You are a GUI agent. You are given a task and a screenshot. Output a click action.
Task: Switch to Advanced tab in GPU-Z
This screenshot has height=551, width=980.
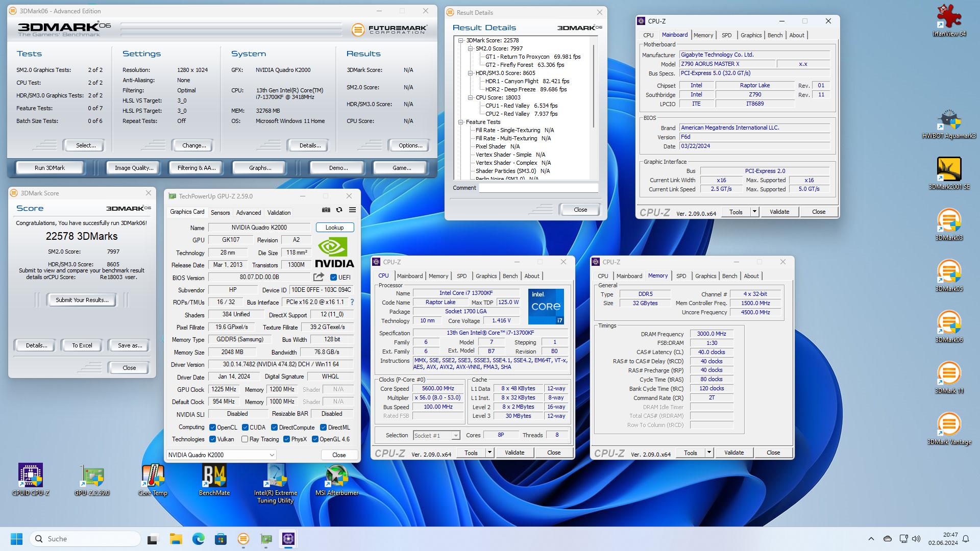(x=249, y=213)
